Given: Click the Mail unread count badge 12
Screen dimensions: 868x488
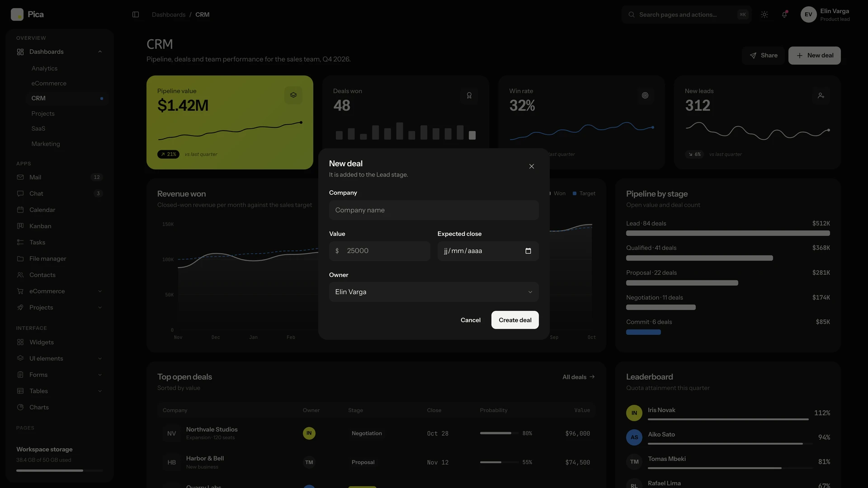Looking at the screenshot, I should (97, 177).
